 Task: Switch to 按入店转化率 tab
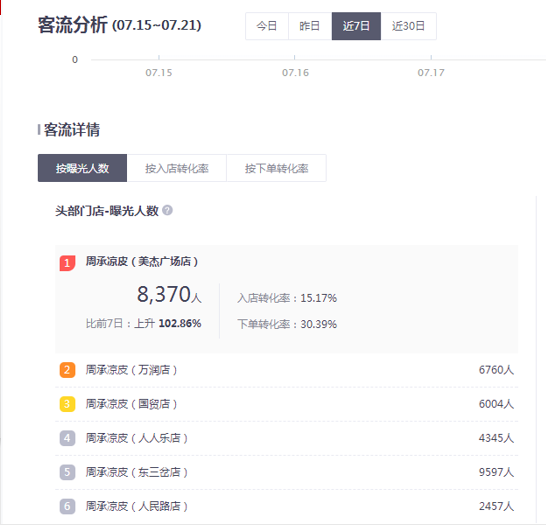pos(177,168)
